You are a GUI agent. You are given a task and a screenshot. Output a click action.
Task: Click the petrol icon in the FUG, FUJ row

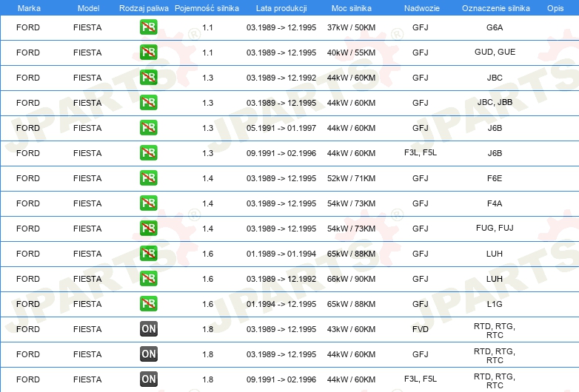[148, 228]
